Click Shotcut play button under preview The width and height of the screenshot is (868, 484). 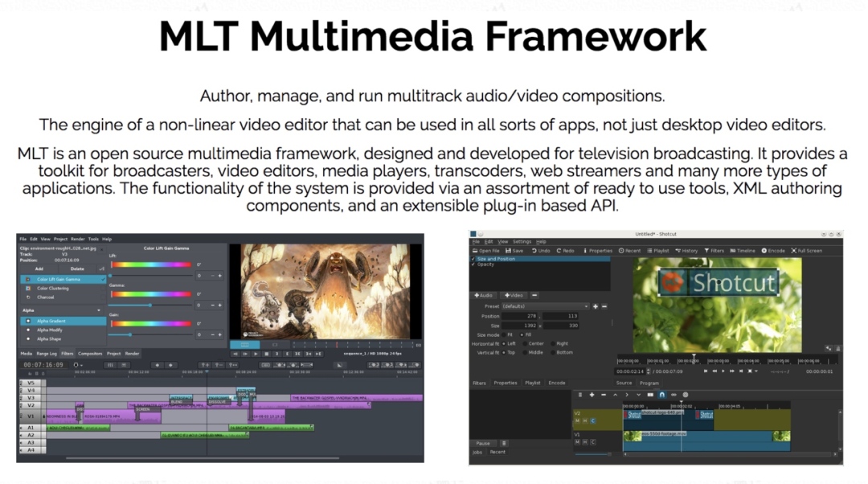(x=723, y=371)
